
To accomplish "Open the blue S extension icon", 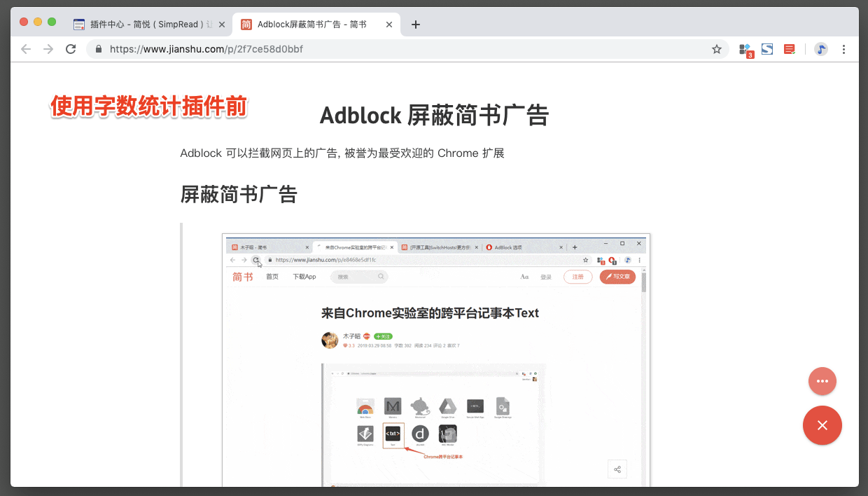I will 767,49.
